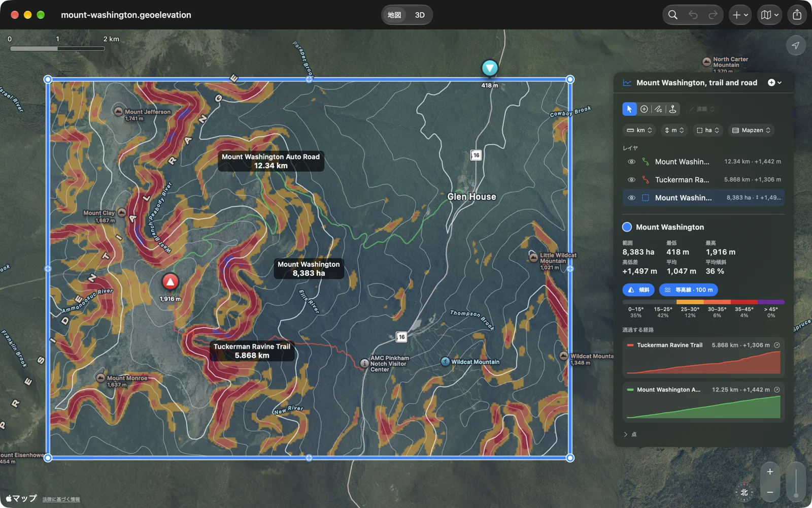This screenshot has height=508, width=812.
Task: Switch to the 地図 map tab
Action: [394, 15]
